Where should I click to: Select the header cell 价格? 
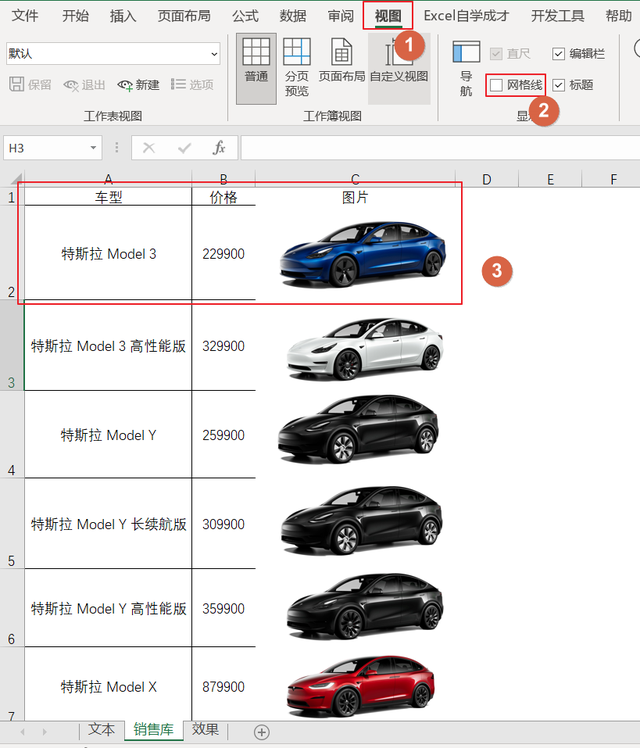[223, 197]
